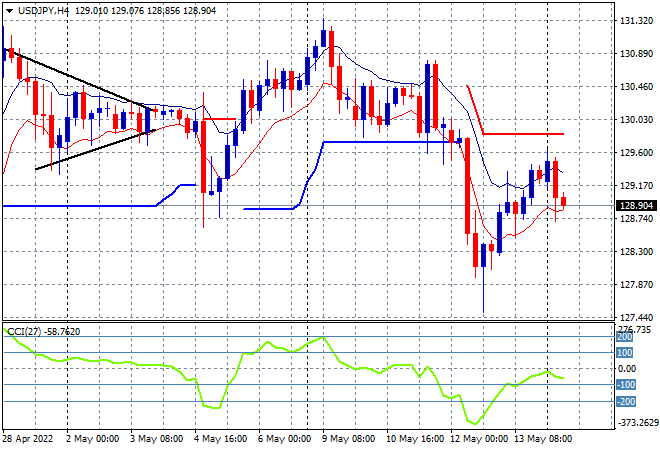Click the 128.740 price axis label
This screenshot has width=660, height=450.
637,218
